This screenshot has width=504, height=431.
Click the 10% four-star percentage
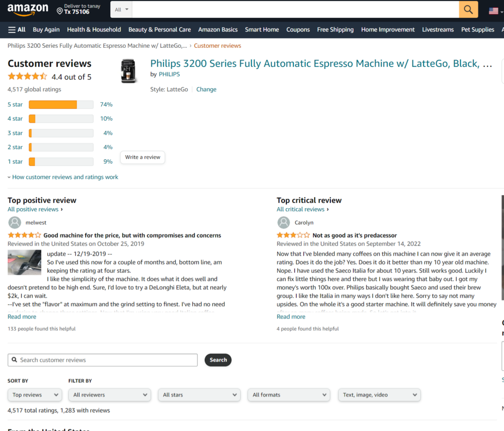(x=106, y=119)
